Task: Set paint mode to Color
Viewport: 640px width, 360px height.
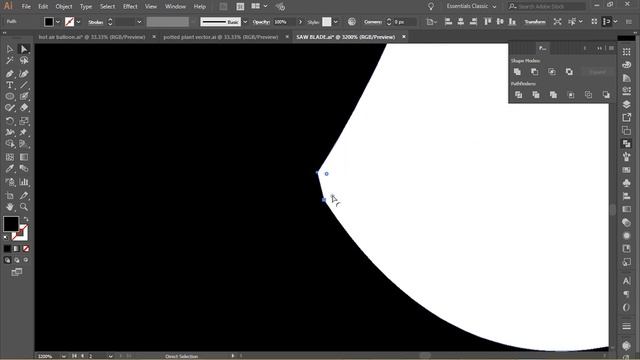Action: 7,249
